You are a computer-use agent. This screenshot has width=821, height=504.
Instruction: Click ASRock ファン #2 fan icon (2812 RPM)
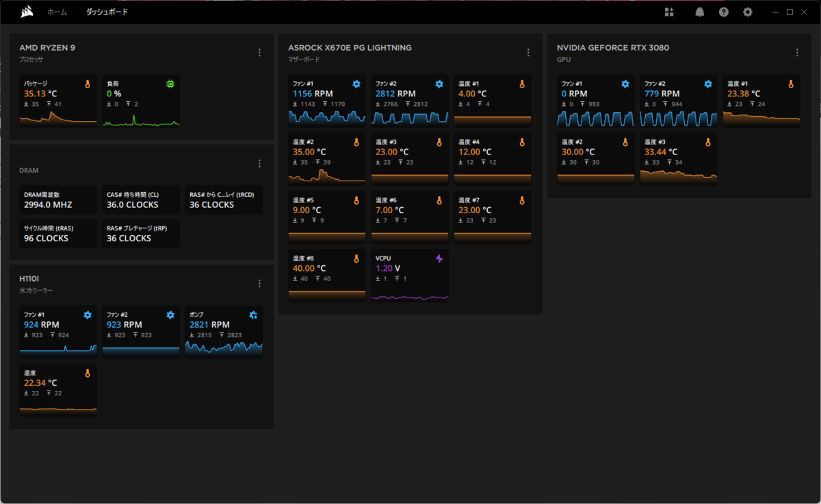pyautogui.click(x=439, y=83)
